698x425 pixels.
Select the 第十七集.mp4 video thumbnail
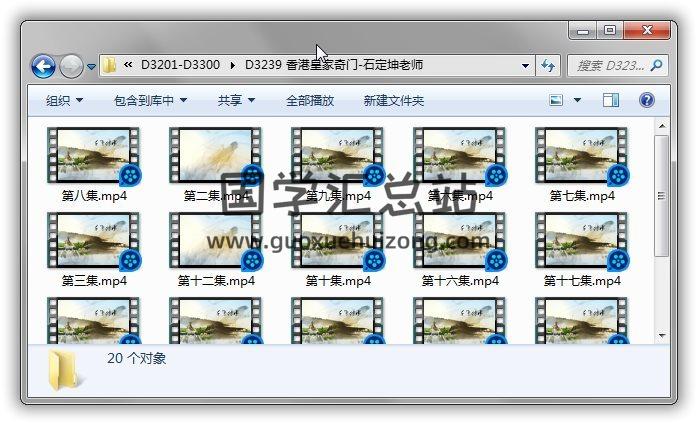582,241
